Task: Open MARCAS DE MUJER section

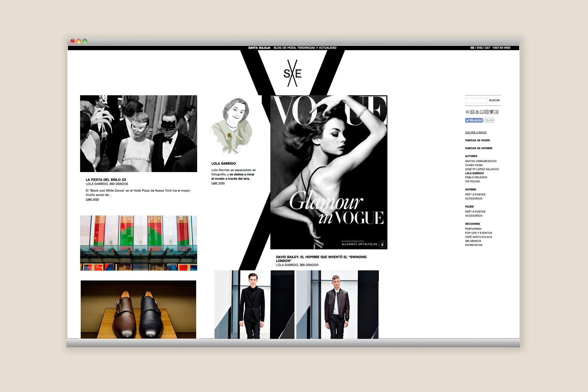Action: click(x=477, y=140)
